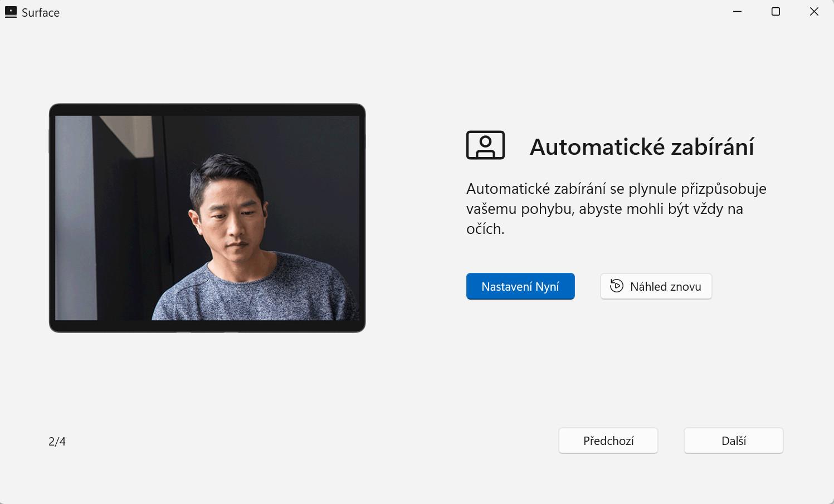Replay preview with Náhled znovu button

click(x=656, y=286)
